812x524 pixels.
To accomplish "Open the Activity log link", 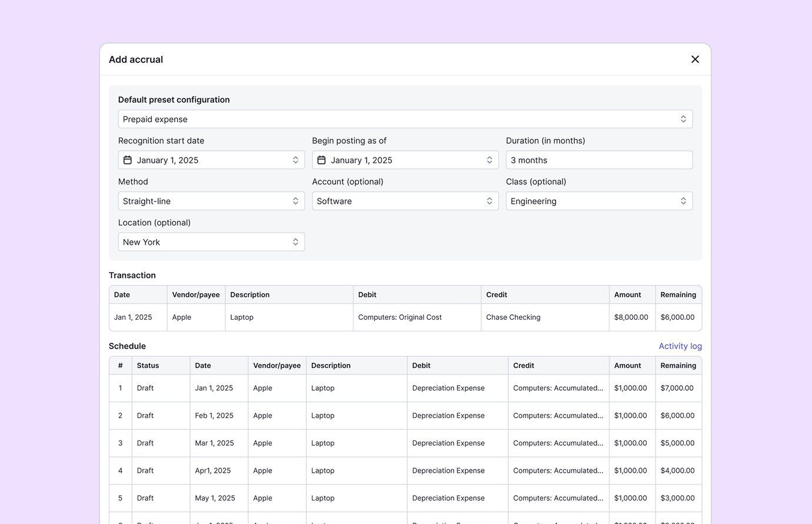I will point(680,346).
